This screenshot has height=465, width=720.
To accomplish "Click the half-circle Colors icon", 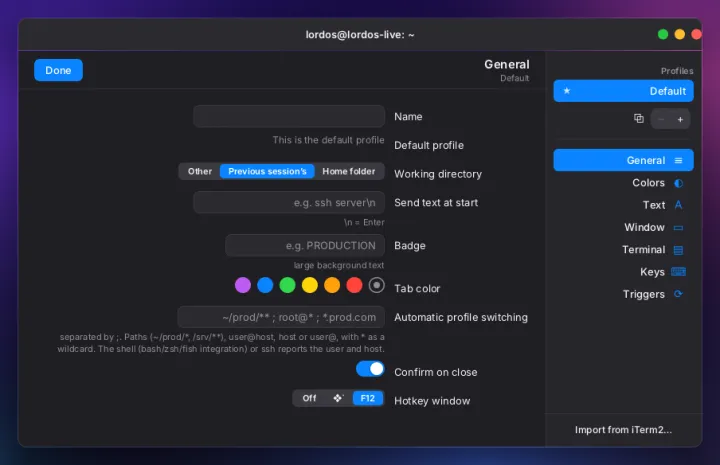I will click(x=679, y=183).
